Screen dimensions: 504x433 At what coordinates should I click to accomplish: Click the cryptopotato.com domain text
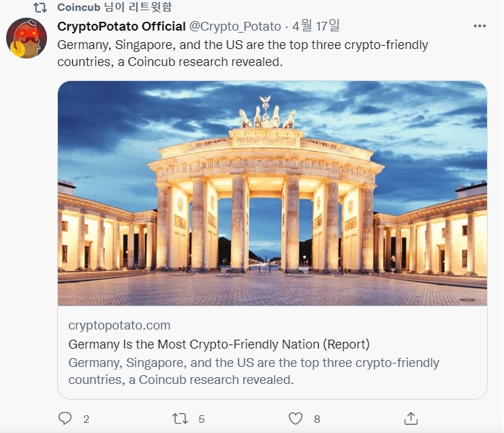point(119,325)
